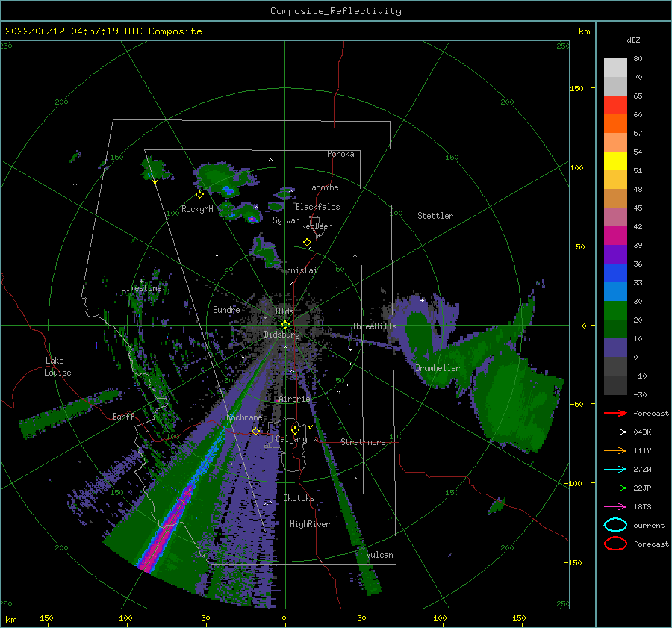Select the 0 dBZ purple color swatch

(615, 348)
